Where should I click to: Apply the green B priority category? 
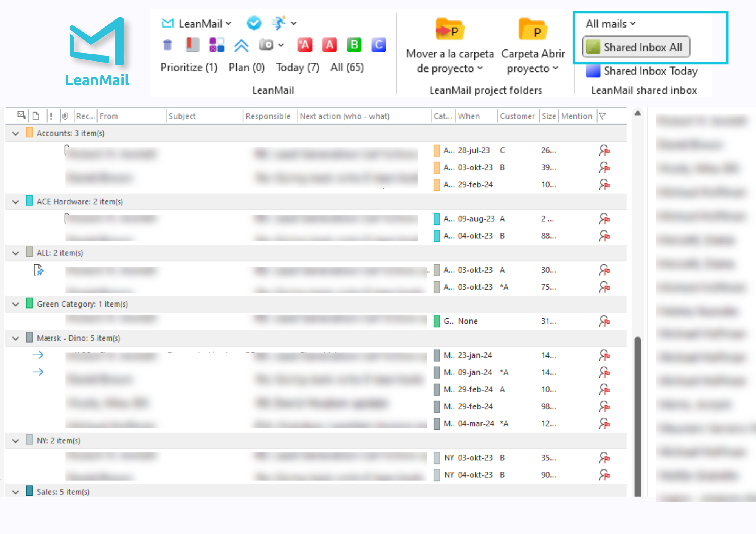click(x=353, y=45)
